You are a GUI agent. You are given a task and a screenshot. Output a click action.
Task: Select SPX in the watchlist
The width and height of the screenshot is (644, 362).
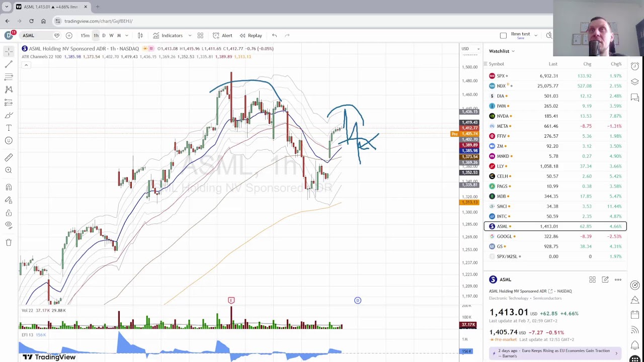click(x=555, y=76)
